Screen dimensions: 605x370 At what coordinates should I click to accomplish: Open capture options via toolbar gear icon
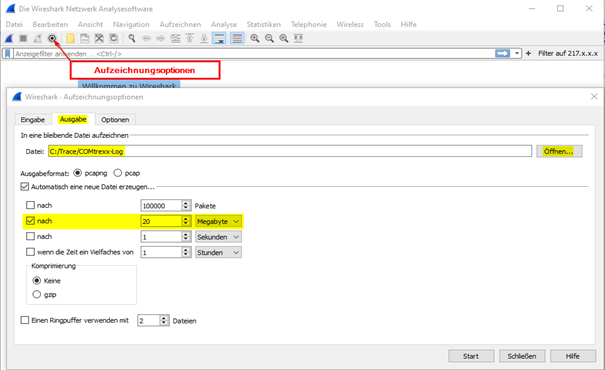52,38
